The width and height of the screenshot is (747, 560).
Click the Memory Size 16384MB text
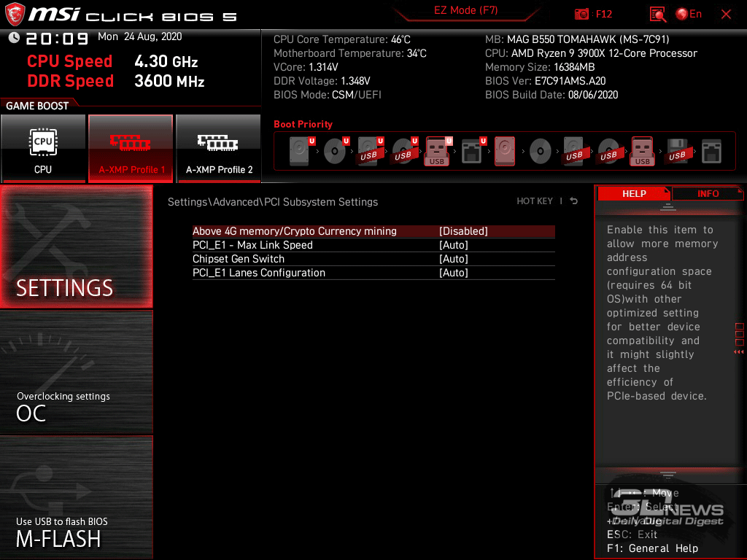point(540,67)
